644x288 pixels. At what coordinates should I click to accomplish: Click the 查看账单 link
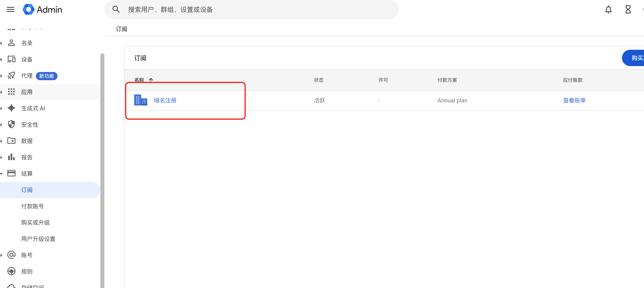[574, 100]
